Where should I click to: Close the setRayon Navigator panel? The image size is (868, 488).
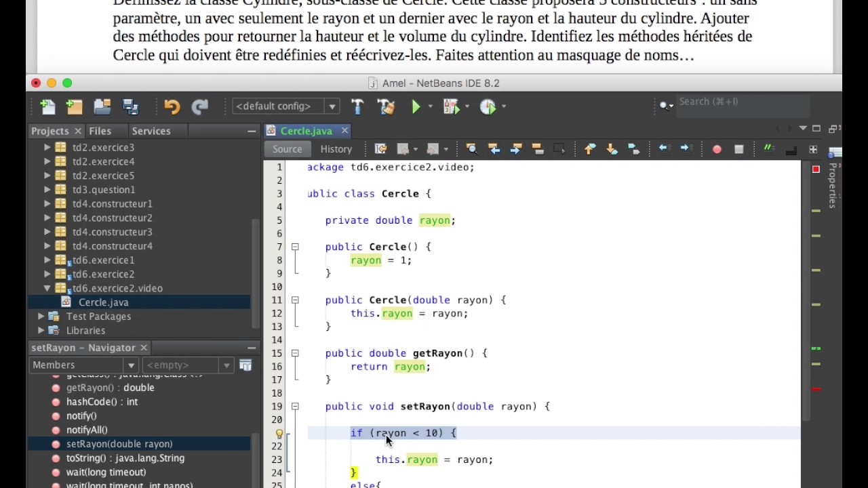coord(144,348)
